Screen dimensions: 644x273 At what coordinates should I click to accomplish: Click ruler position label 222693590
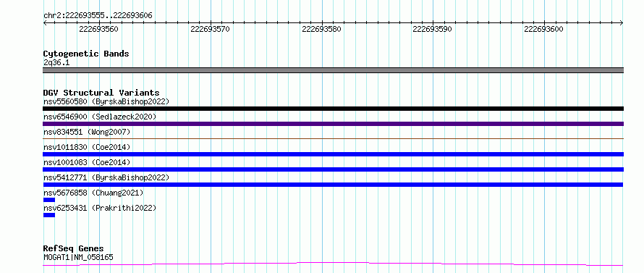pyautogui.click(x=433, y=29)
